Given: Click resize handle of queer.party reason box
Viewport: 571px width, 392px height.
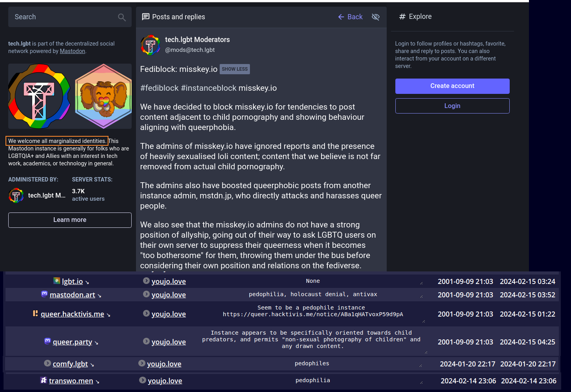Looking at the screenshot, I should click(x=426, y=352).
